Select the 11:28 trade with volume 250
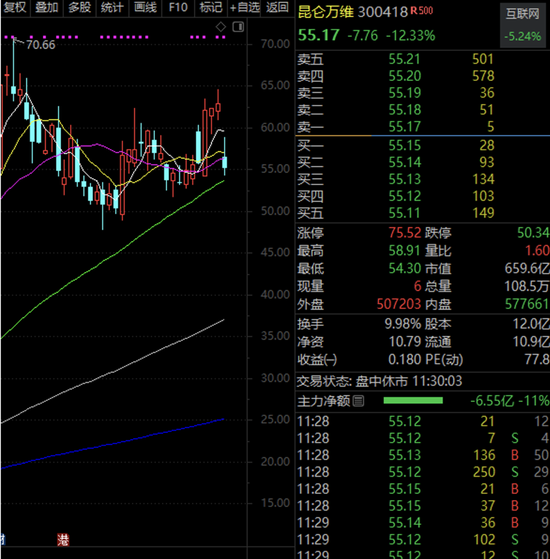The height and width of the screenshot is (559, 550). pos(423,472)
